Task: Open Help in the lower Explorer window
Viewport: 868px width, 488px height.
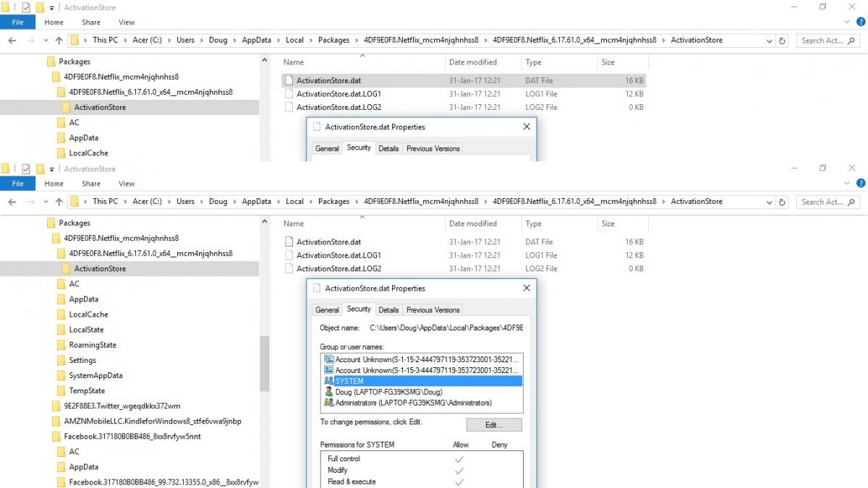Action: pyautogui.click(x=861, y=184)
